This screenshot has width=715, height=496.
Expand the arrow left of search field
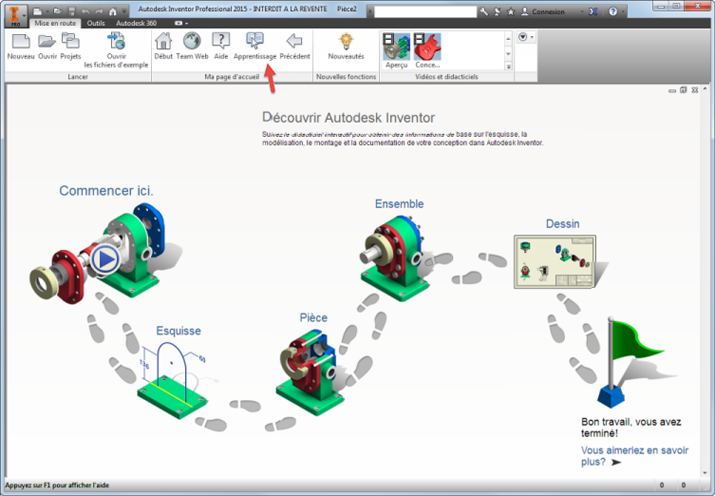coord(370,12)
